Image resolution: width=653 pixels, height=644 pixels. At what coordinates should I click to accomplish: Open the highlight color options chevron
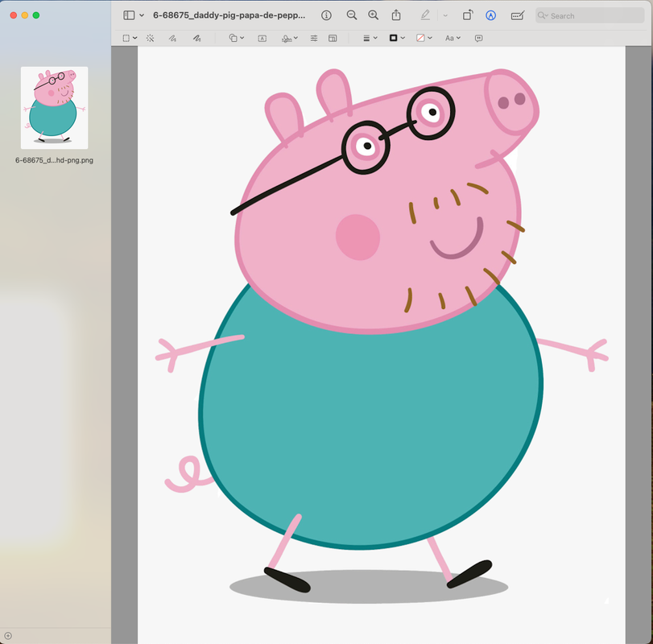pos(445,16)
